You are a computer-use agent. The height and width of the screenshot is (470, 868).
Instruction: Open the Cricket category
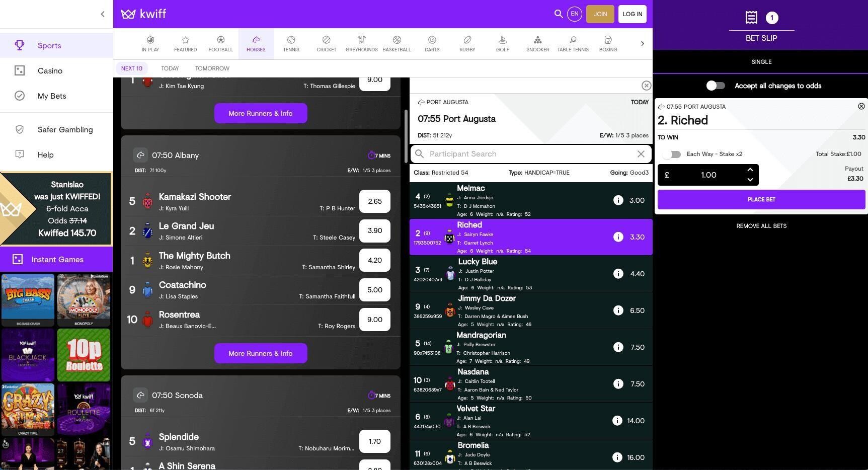pos(327,44)
